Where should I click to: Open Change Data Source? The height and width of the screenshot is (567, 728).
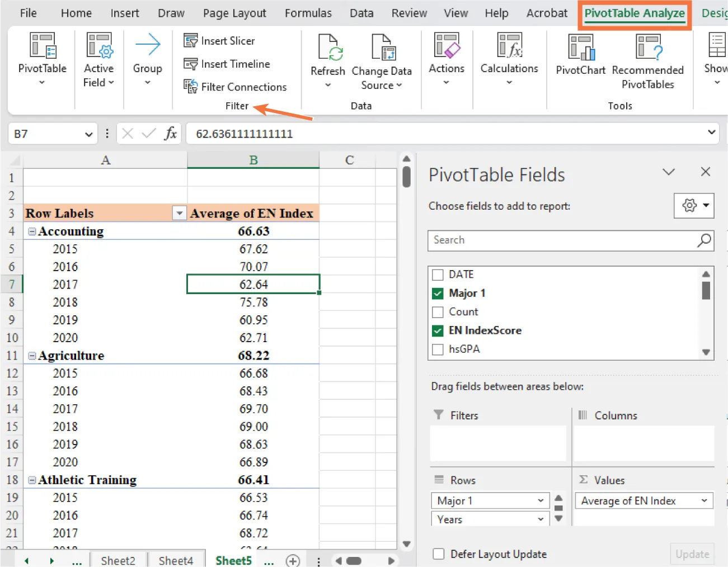pyautogui.click(x=382, y=47)
